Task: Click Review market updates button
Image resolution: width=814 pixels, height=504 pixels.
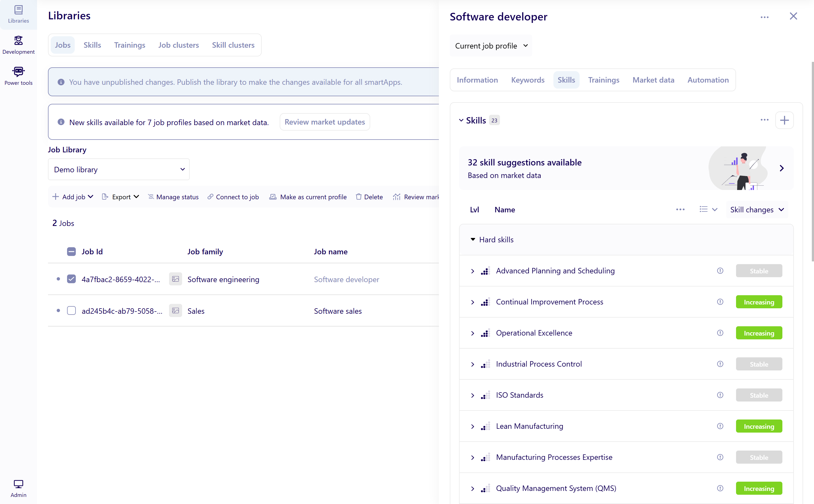Action: (x=324, y=122)
